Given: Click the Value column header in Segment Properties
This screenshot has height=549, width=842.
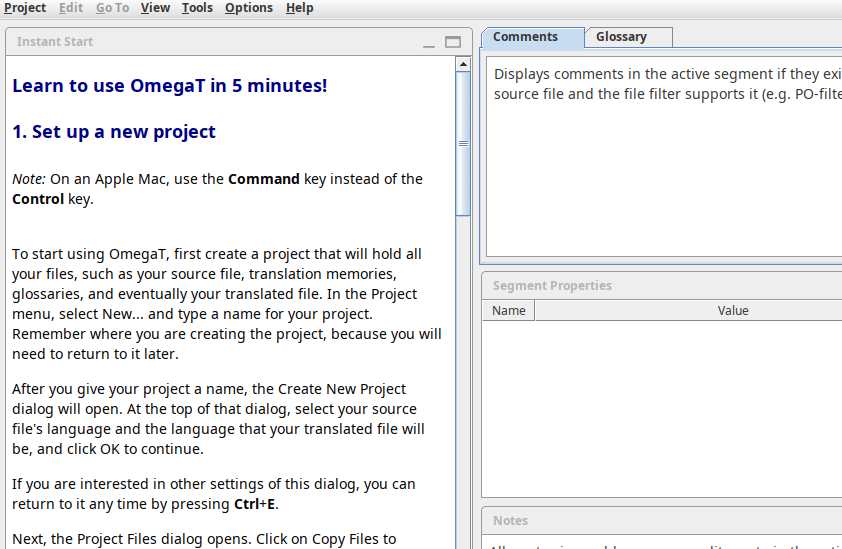Looking at the screenshot, I should pyautogui.click(x=732, y=311).
